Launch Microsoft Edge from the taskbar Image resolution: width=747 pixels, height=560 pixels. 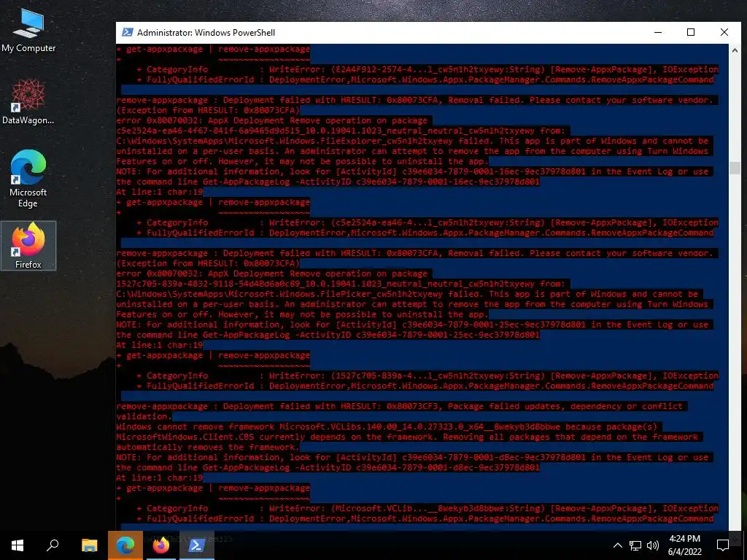125,545
